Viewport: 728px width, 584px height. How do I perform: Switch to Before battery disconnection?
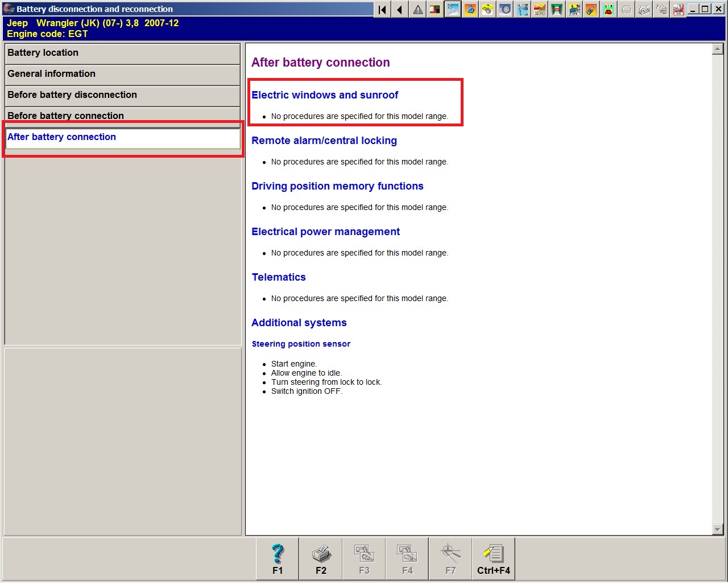pyautogui.click(x=122, y=95)
